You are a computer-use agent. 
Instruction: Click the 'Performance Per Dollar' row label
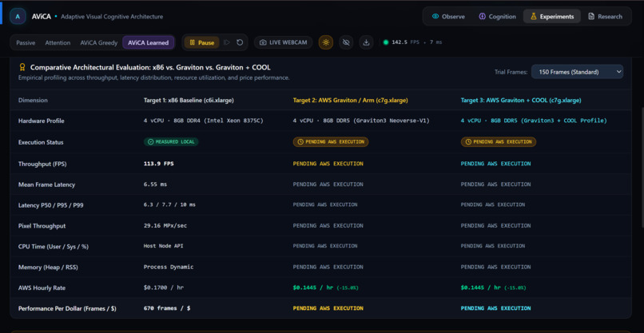tap(67, 308)
